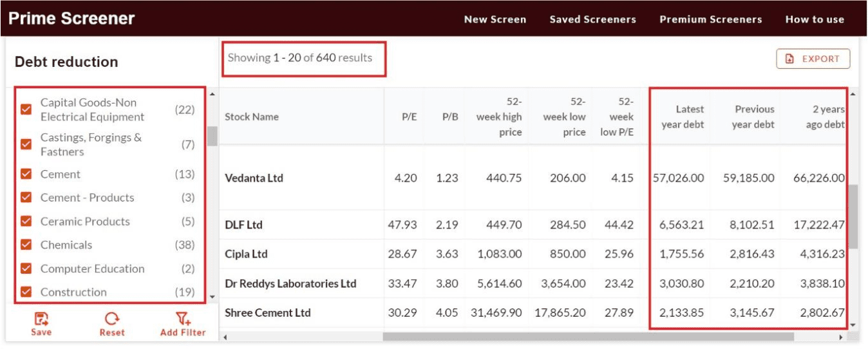The image size is (868, 349).
Task: Uncheck the Cement checkbox
Action: click(x=26, y=174)
